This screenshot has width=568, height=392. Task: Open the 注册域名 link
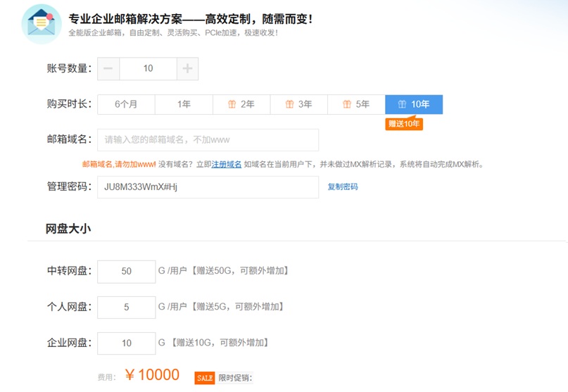(227, 165)
